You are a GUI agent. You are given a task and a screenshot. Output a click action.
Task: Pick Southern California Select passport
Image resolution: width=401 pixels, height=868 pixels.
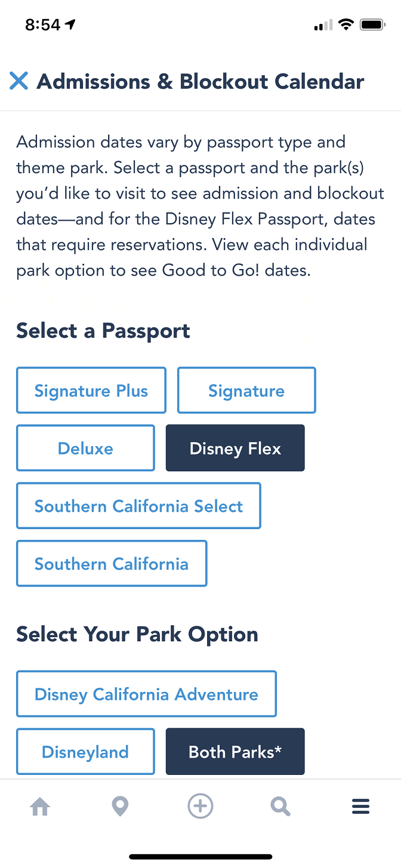pyautogui.click(x=138, y=506)
